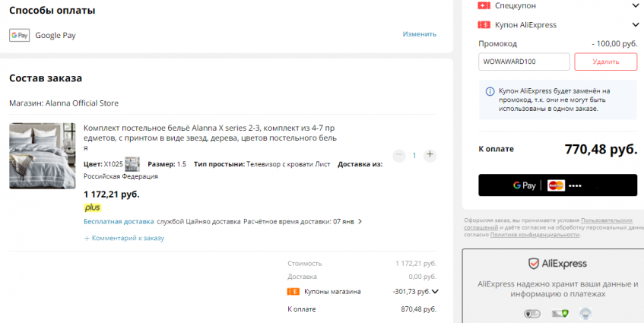
Task: Click the Google Pay logo in payment methods
Action: 19,35
